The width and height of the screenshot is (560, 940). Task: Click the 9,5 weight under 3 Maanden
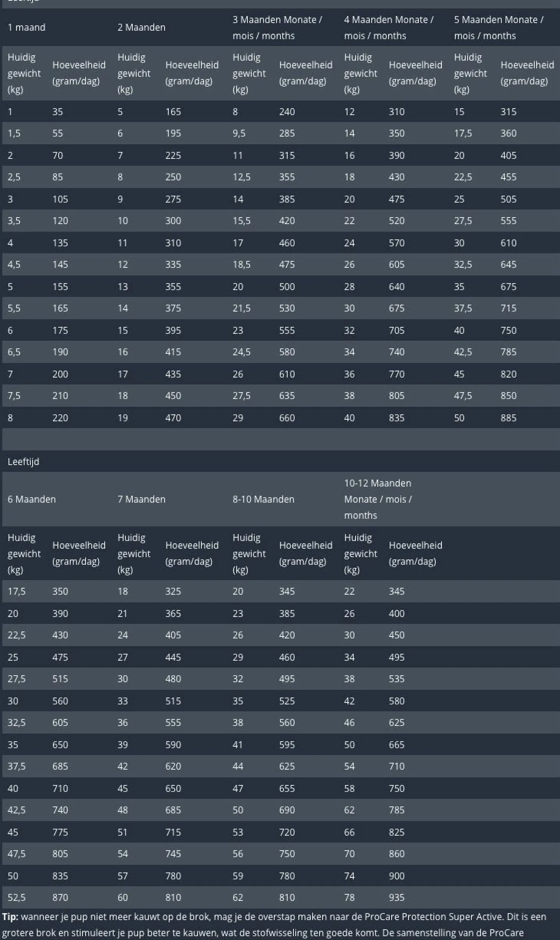click(x=239, y=133)
